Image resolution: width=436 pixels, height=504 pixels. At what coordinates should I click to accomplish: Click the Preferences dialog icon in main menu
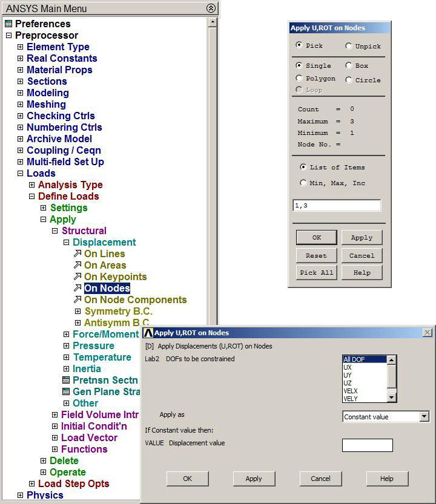click(8, 24)
